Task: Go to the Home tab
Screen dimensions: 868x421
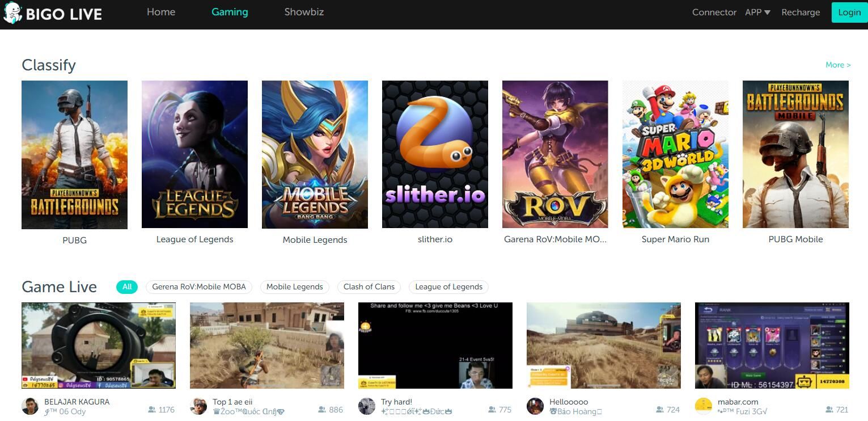Action: pyautogui.click(x=161, y=12)
